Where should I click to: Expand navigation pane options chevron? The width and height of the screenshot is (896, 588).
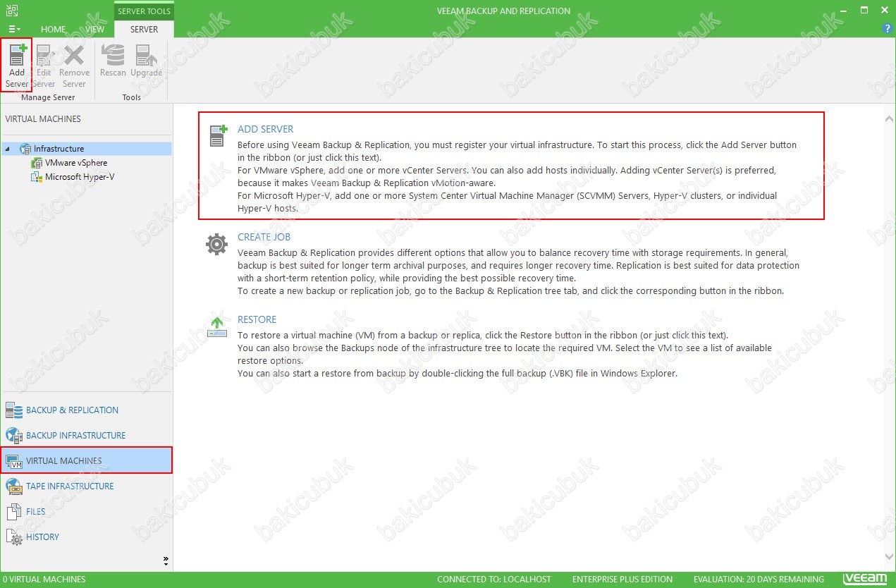[166, 561]
